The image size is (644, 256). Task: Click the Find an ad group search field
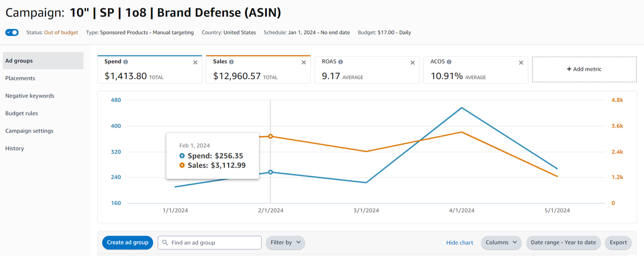213,243
